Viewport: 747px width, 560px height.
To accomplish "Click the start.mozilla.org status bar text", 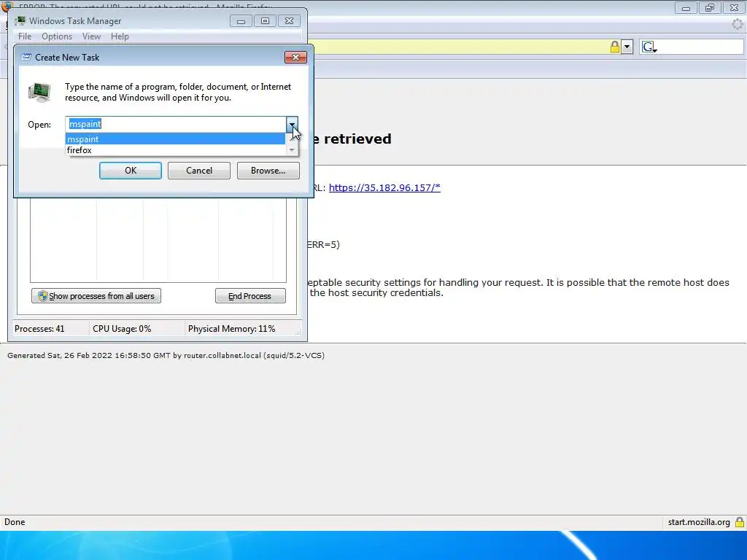I will (x=699, y=522).
